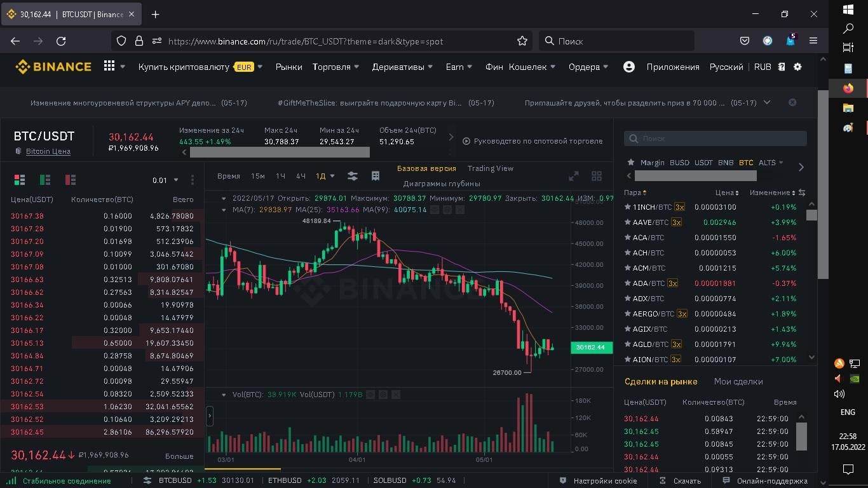Select the Базовая версия chart tab
Image resolution: width=868 pixels, height=488 pixels.
426,168
